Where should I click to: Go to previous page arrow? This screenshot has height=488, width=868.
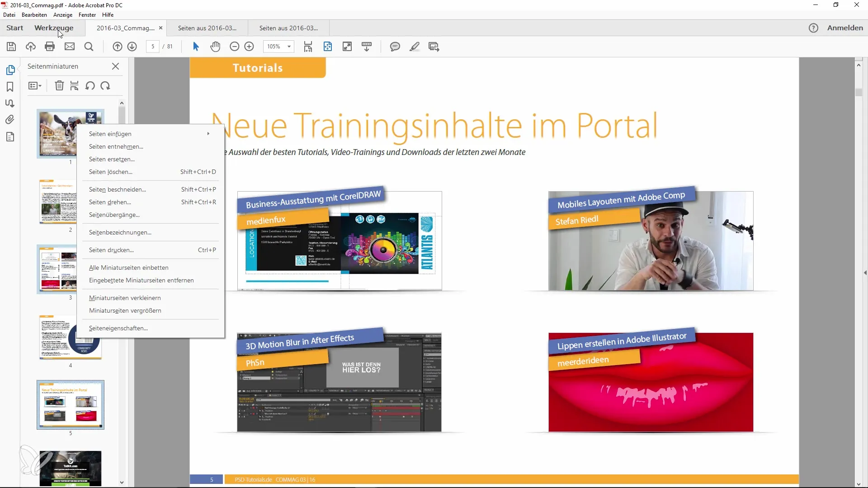[x=118, y=47]
